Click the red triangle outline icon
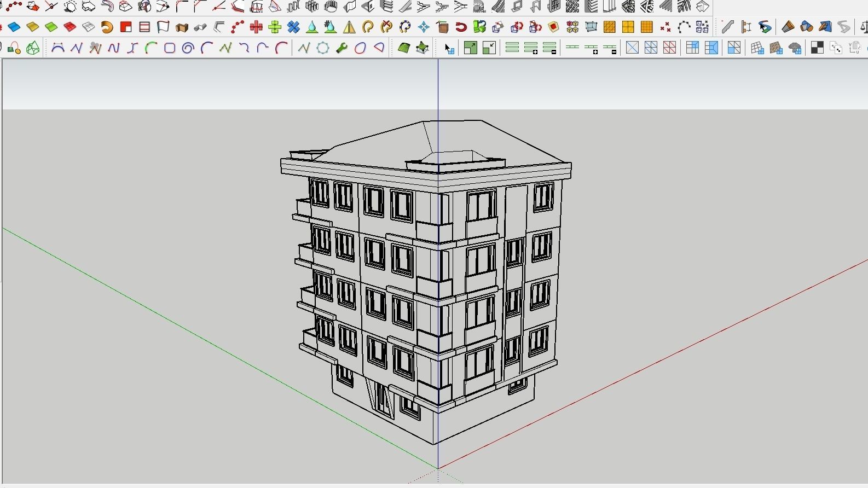 click(379, 48)
